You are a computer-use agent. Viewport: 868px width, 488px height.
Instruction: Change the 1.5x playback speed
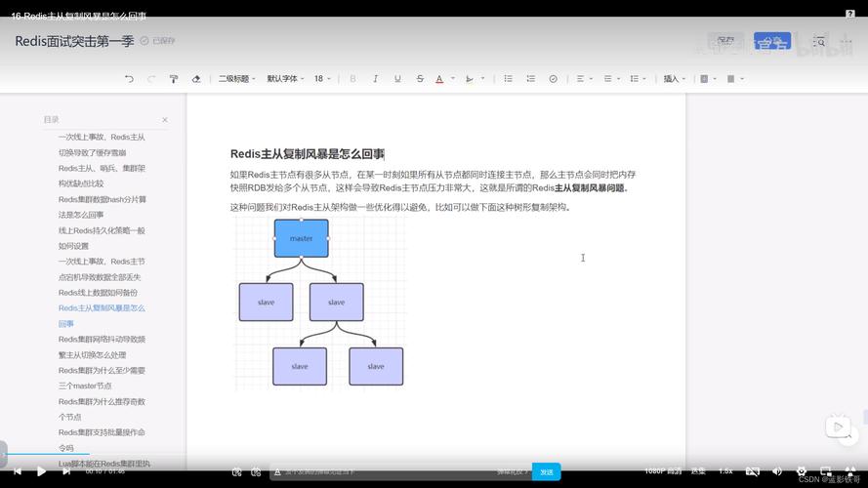point(725,471)
